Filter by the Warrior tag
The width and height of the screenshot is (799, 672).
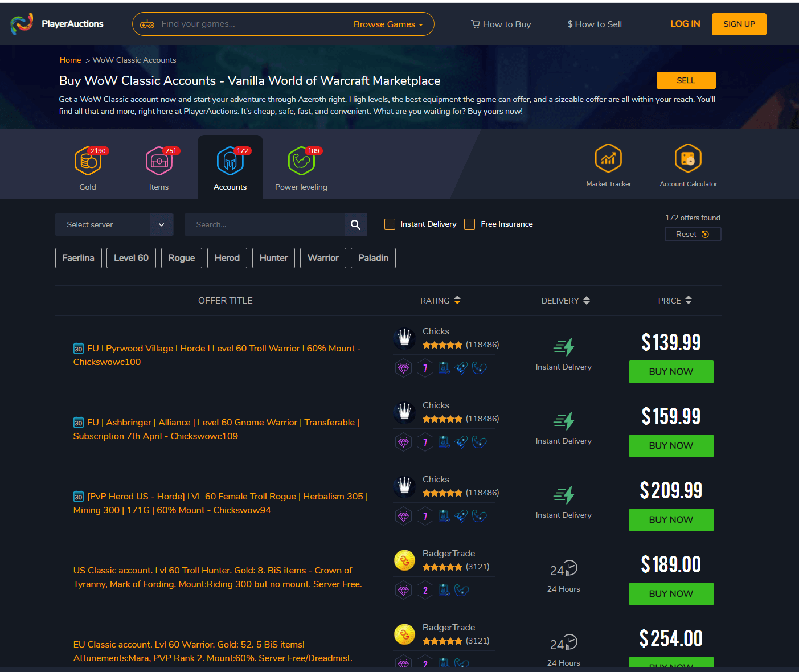[323, 258]
